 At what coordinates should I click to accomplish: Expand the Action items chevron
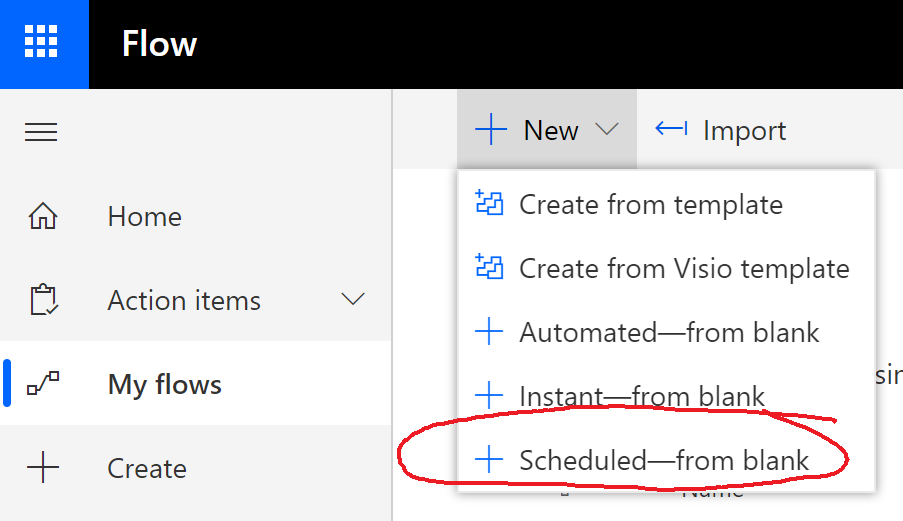pyautogui.click(x=353, y=300)
